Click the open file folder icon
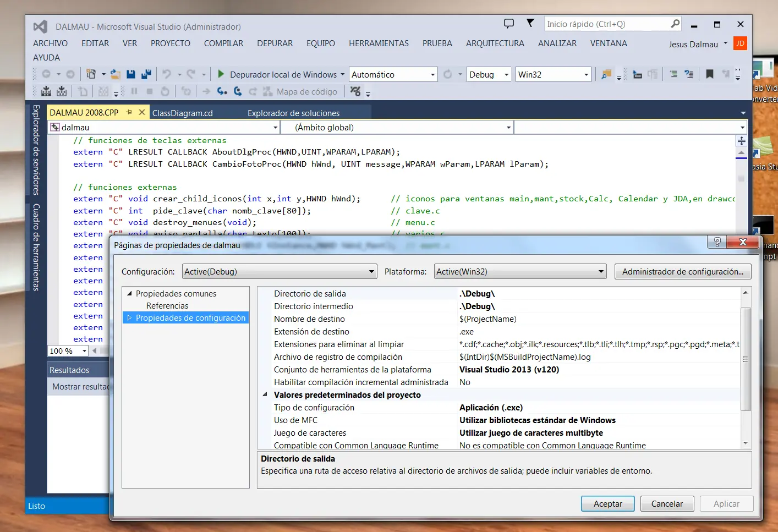 tap(115, 74)
